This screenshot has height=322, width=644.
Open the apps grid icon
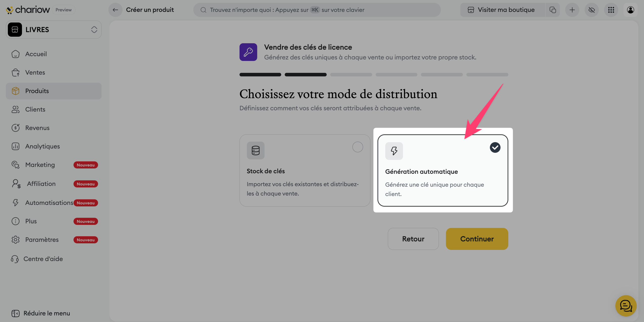click(611, 10)
